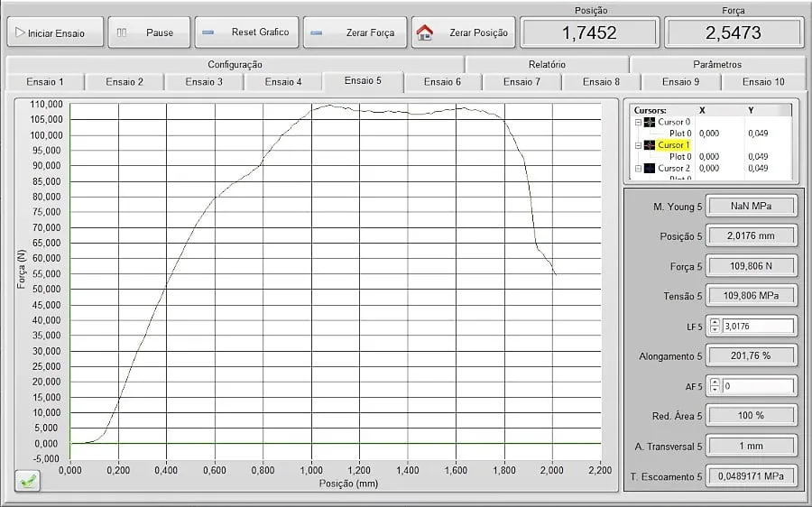This screenshot has height=507, width=812.
Task: Select the Cursor 2 row label
Action: (674, 168)
